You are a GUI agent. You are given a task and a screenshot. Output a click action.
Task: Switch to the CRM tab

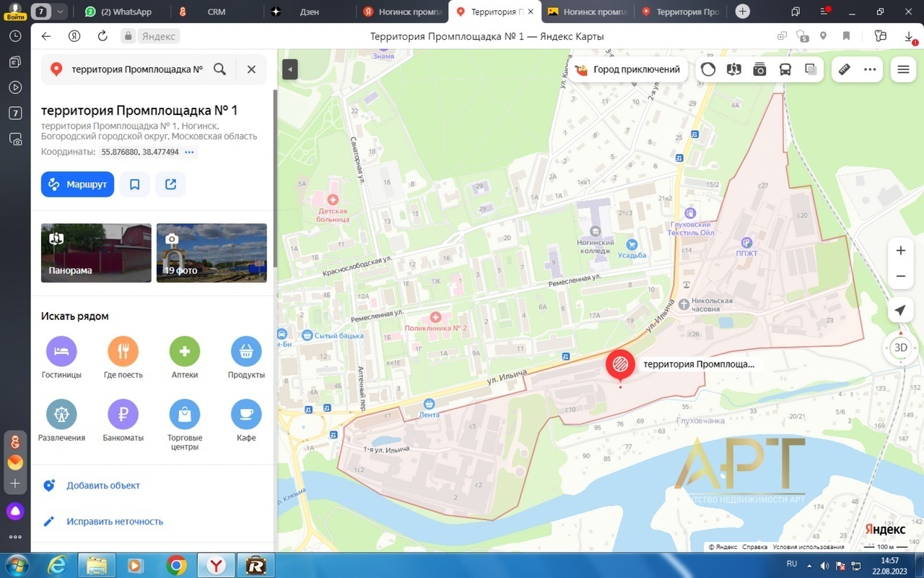217,12
